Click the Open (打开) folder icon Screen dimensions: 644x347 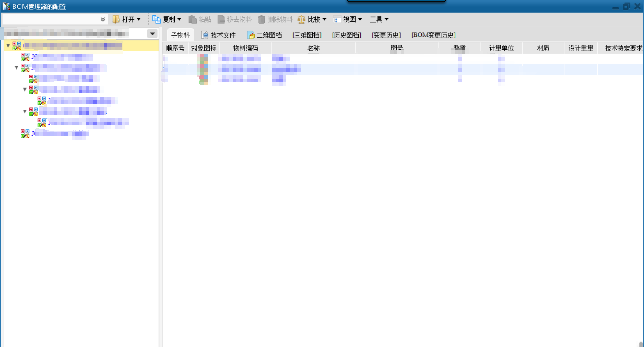[x=116, y=19]
